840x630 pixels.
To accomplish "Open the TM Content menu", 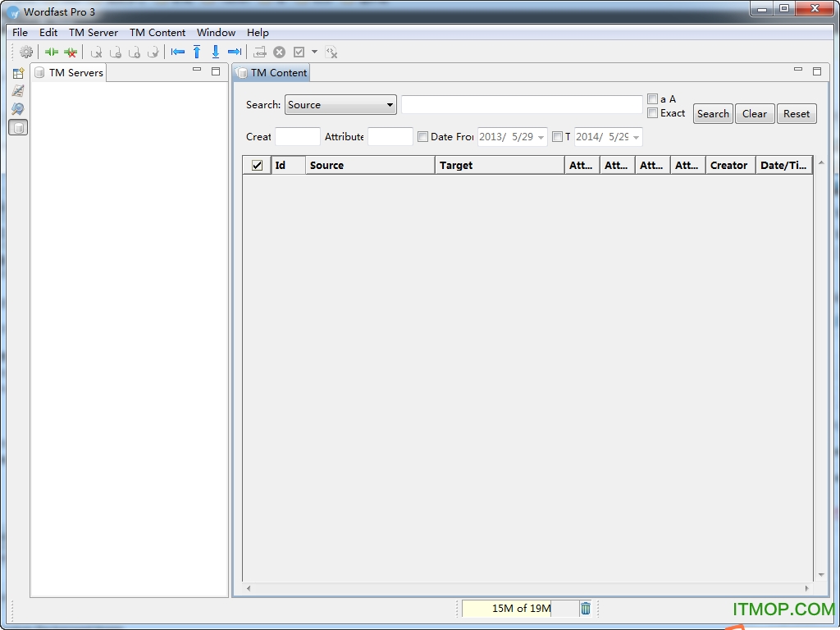I will pyautogui.click(x=157, y=33).
